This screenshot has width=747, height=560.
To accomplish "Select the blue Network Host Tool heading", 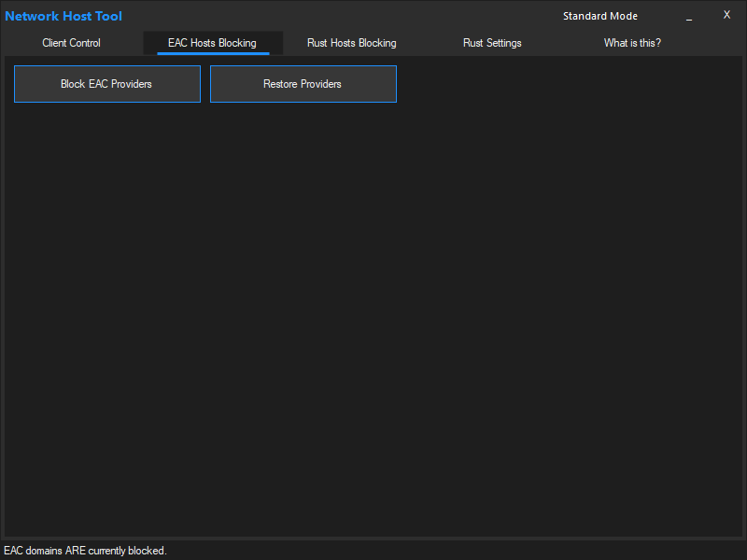I will [63, 16].
